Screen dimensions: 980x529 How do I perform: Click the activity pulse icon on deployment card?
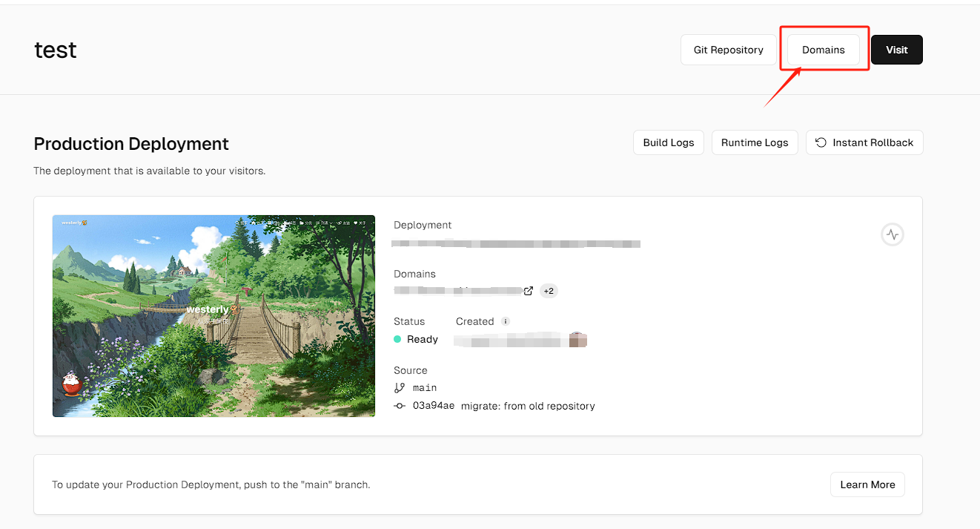[893, 234]
